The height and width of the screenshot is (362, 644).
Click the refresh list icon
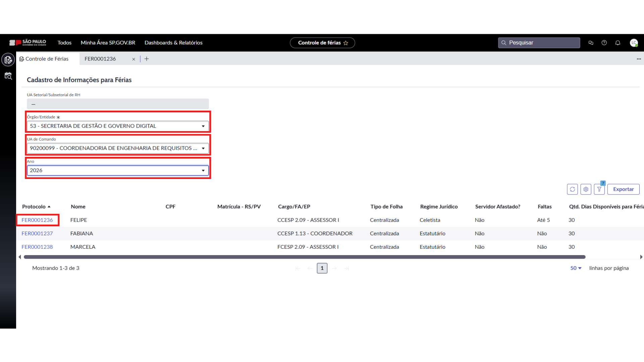[x=572, y=189]
